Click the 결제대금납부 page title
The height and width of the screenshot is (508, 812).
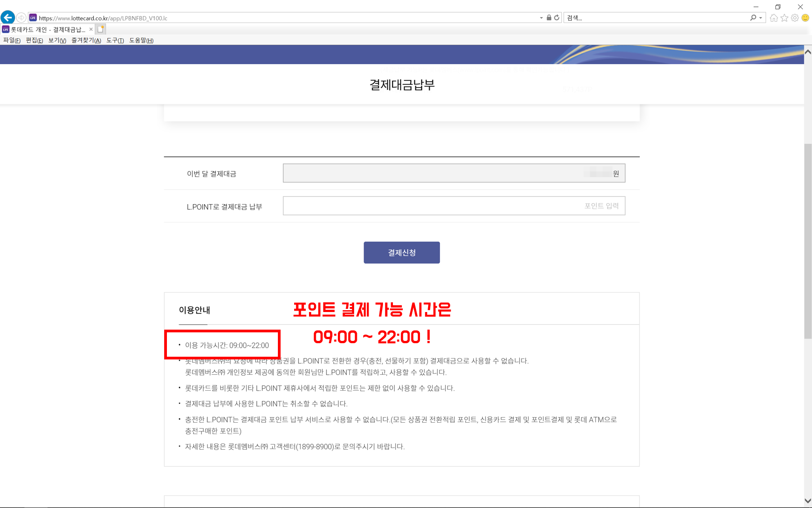402,85
